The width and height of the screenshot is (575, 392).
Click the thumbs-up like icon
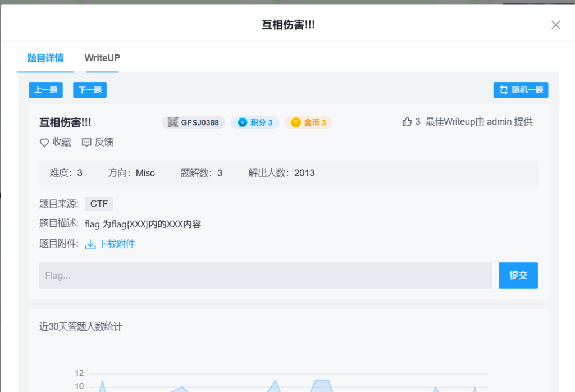click(x=407, y=122)
